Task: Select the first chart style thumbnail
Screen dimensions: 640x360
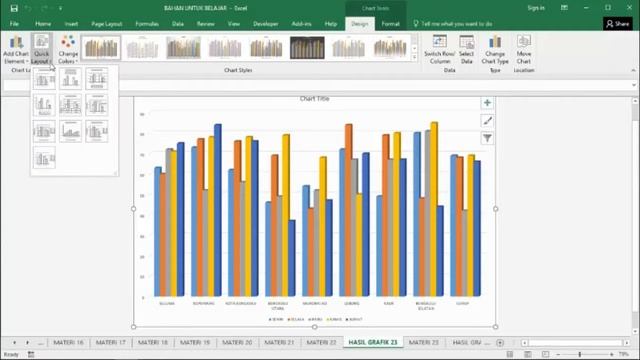Action: click(x=101, y=47)
